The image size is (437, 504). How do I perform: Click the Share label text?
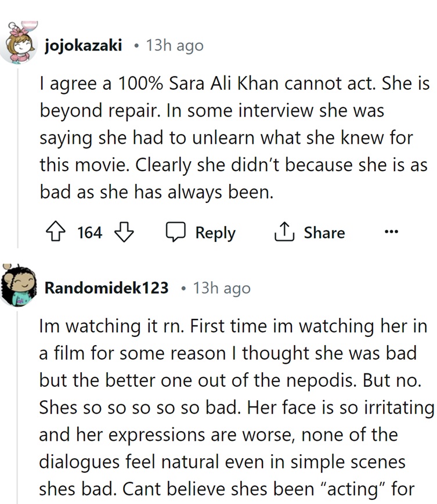point(324,233)
